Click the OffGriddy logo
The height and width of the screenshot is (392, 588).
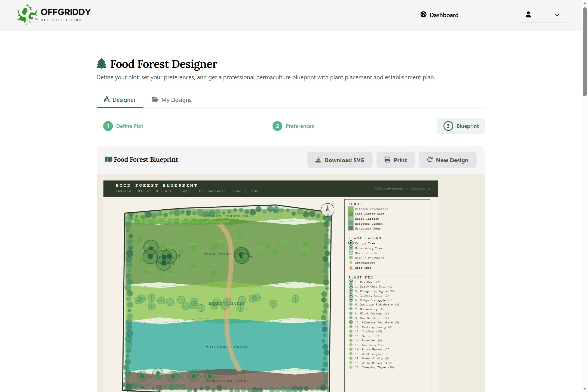pyautogui.click(x=54, y=15)
